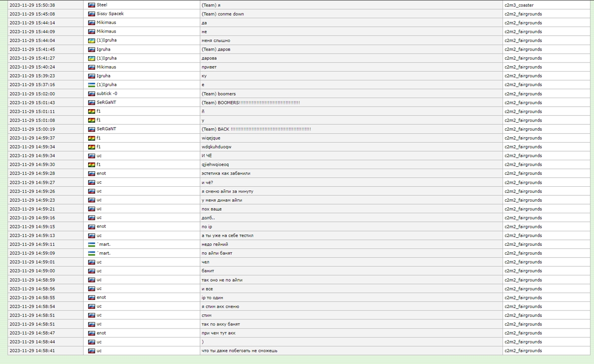This screenshot has height=364, width=594.
Task: Select the flag icon next to subtick -0
Action: tap(91, 94)
